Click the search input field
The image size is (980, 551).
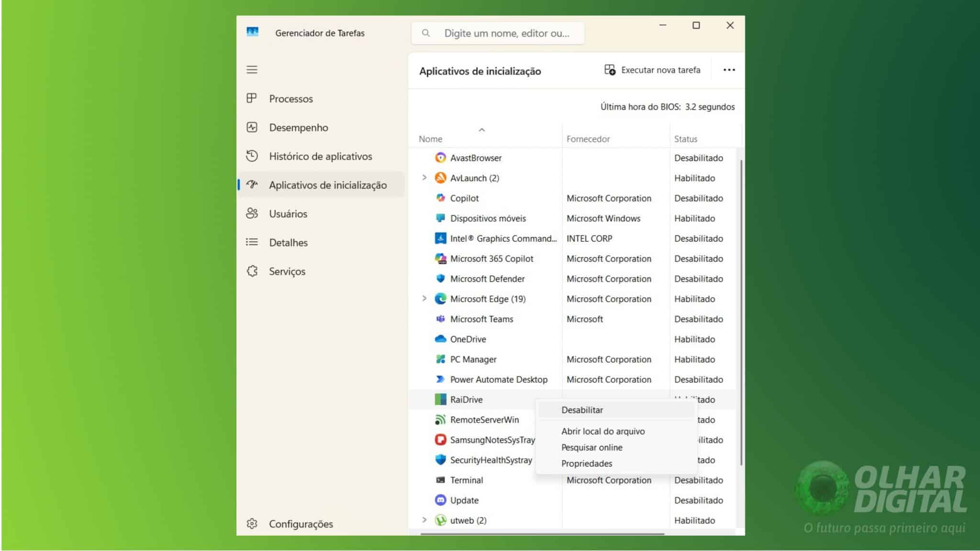[x=507, y=33]
